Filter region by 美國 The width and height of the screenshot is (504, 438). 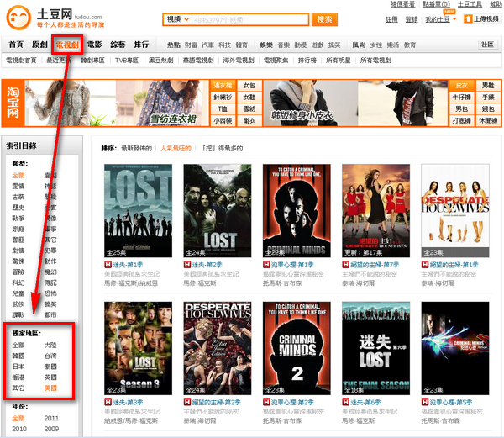click(50, 388)
